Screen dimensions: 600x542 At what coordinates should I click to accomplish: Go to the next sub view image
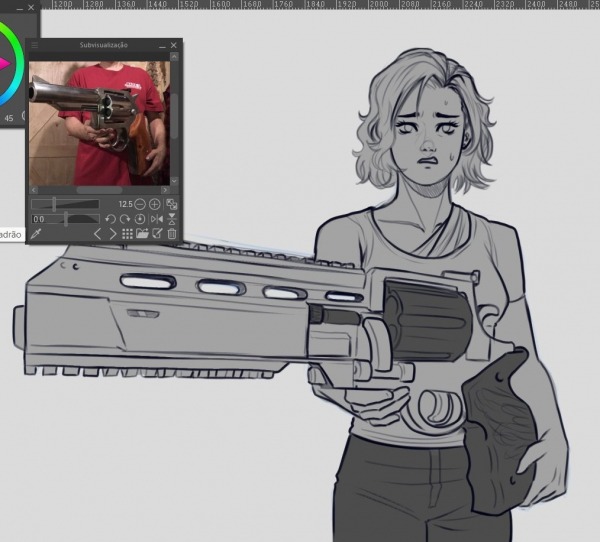pyautogui.click(x=111, y=234)
